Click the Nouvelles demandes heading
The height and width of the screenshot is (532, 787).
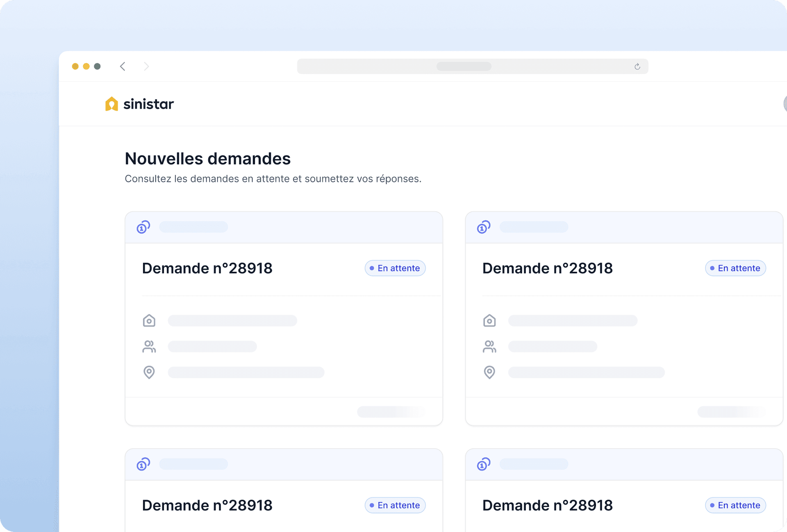(x=207, y=159)
